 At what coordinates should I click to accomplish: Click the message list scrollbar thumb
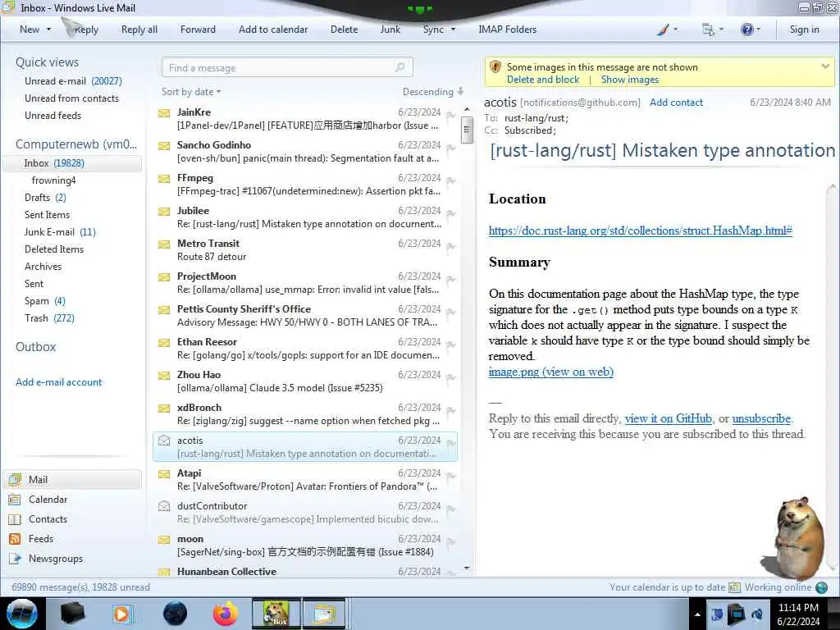(x=467, y=130)
